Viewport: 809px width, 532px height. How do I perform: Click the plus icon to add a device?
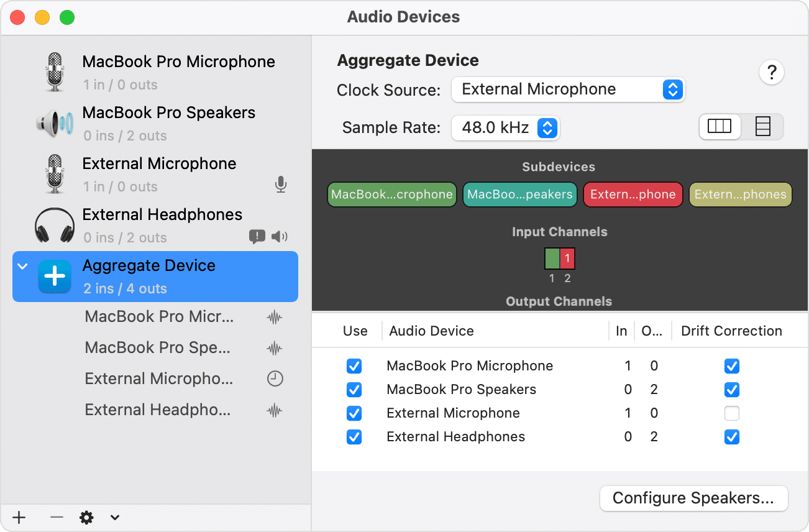[19, 518]
